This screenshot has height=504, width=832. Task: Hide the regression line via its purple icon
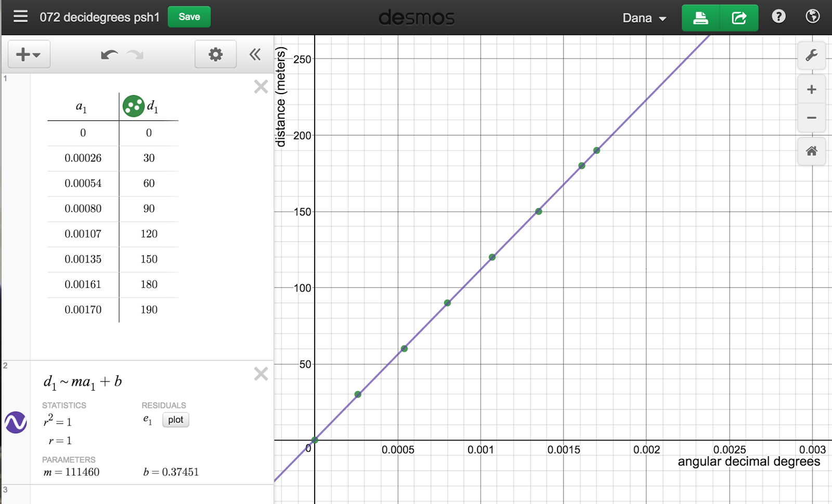(15, 422)
